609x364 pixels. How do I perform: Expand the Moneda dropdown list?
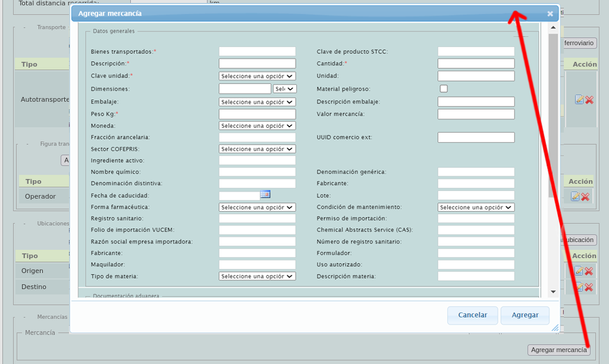(257, 125)
